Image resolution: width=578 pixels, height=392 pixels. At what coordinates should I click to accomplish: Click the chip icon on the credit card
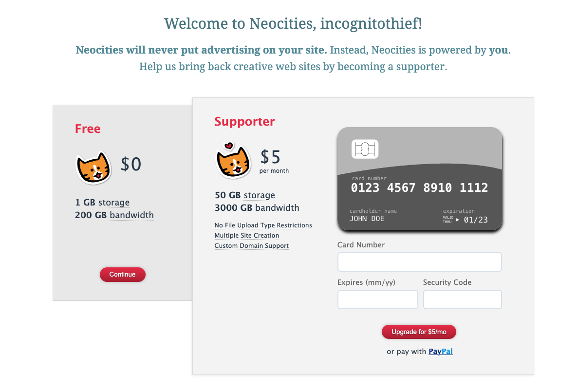click(x=365, y=149)
